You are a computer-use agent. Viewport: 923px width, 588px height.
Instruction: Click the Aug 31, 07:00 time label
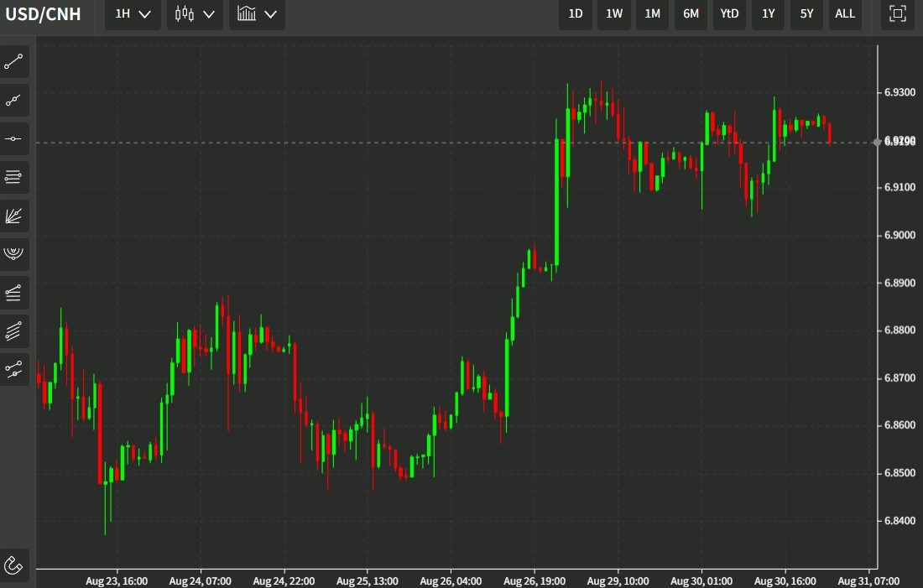(868, 581)
